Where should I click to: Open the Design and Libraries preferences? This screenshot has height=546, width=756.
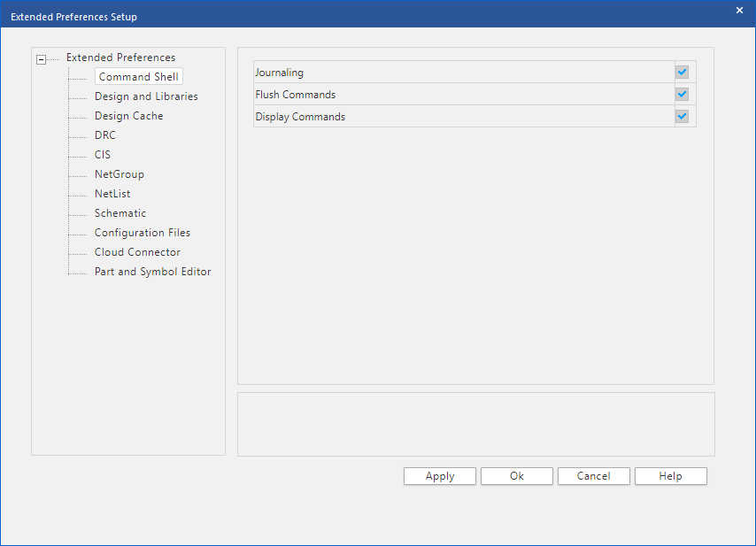point(146,96)
